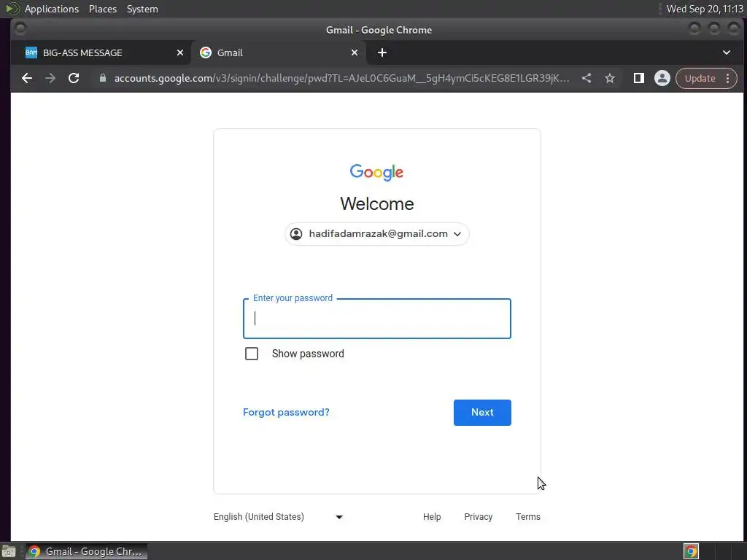The height and width of the screenshot is (560, 747).
Task: Click the Next button
Action: click(482, 413)
